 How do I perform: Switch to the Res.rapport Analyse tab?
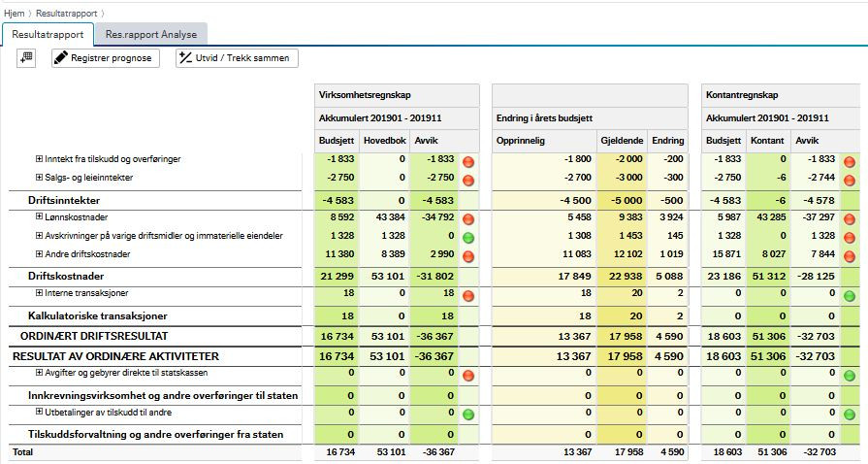tap(151, 34)
